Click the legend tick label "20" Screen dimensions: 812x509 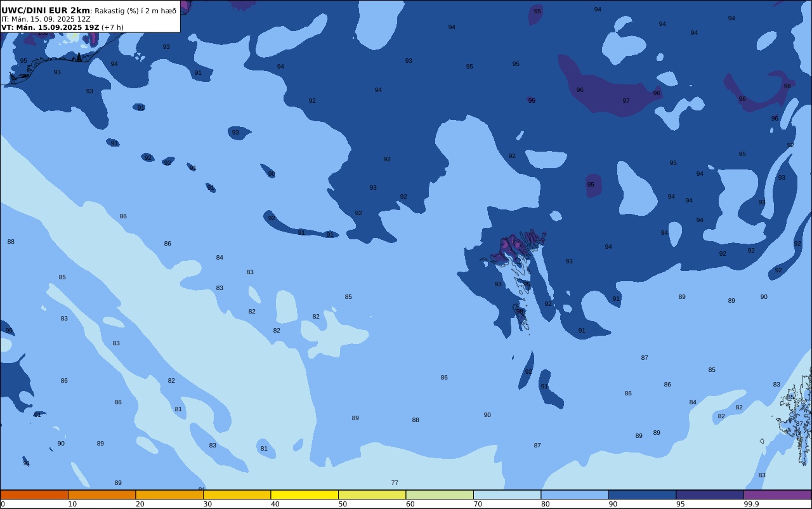[x=140, y=504]
